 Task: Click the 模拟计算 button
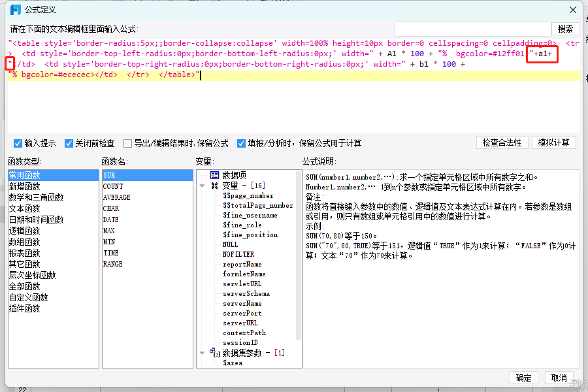(x=553, y=143)
